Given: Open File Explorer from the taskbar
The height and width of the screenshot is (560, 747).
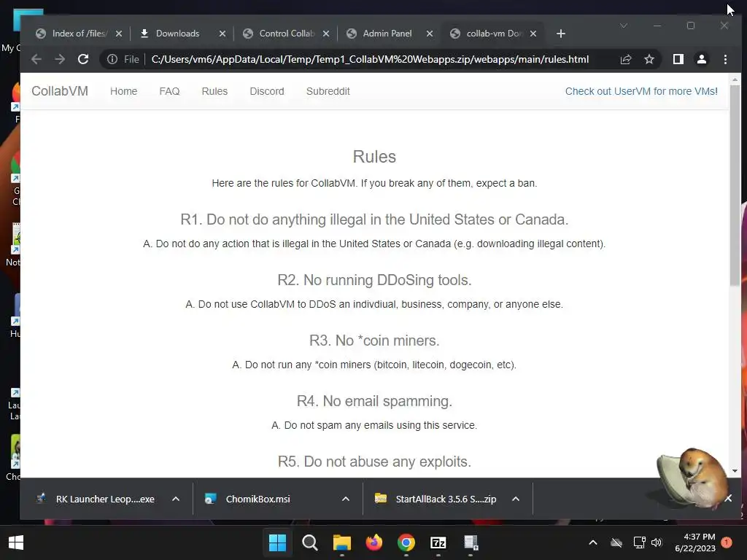Looking at the screenshot, I should (x=341, y=542).
